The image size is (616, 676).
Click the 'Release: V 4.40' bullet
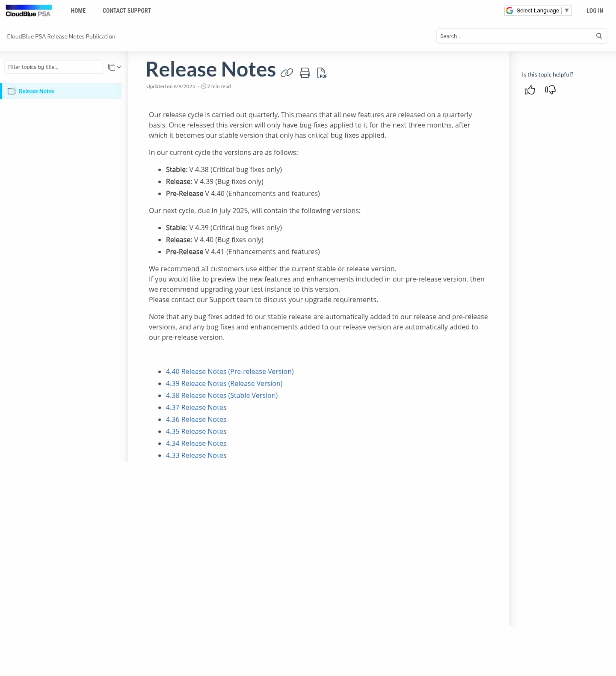click(x=215, y=240)
